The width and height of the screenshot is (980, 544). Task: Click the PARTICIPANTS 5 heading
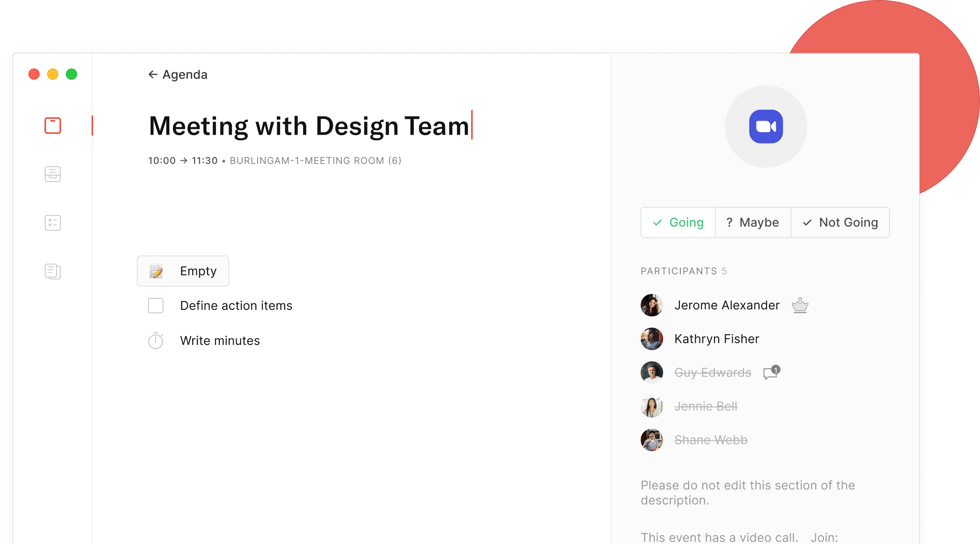coord(684,271)
